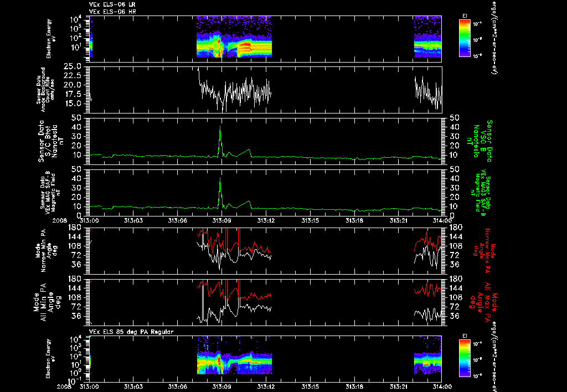Click the spike peak in the MAG SAF-B trace
Image resolution: width=567 pixels, height=392 pixels.
tap(220, 178)
